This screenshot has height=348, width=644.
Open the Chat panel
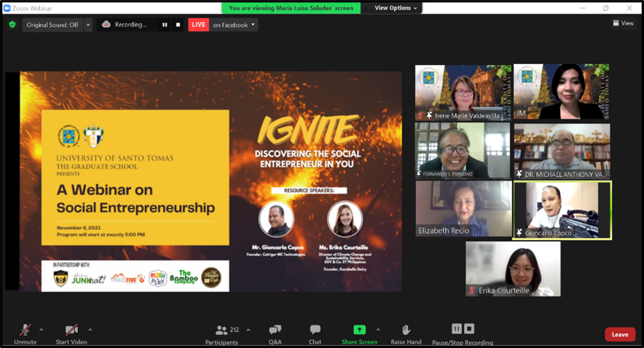(315, 335)
